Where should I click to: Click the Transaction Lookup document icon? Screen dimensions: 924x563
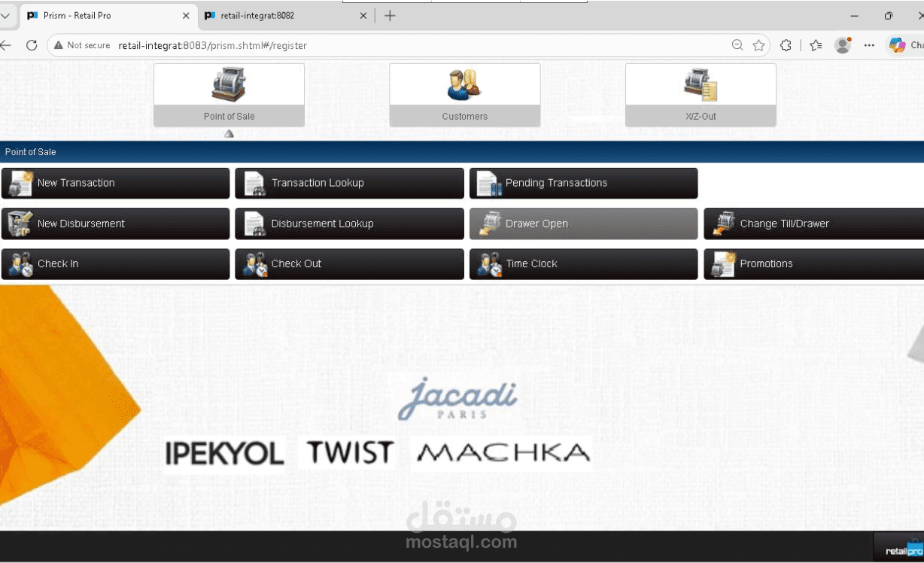pos(254,183)
